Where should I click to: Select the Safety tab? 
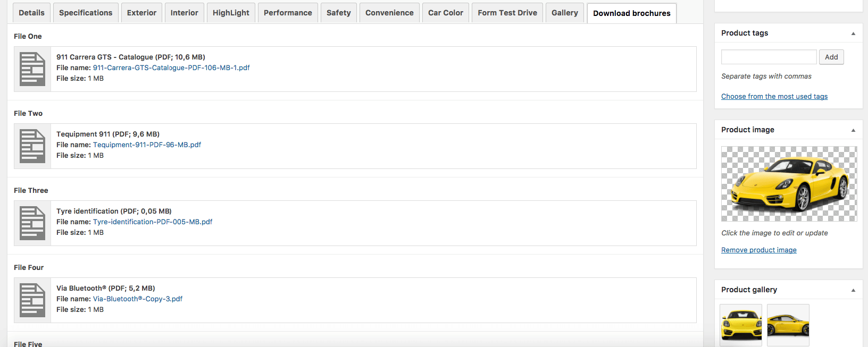338,13
